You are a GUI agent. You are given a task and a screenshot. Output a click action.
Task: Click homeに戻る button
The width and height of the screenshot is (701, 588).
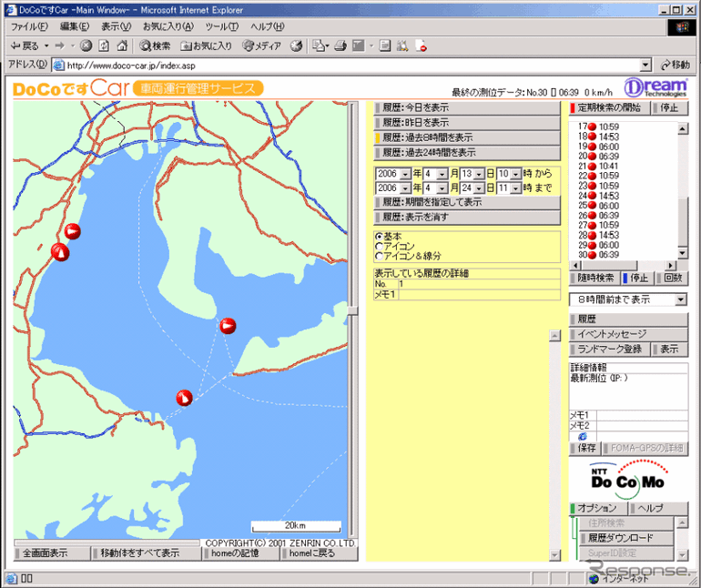(319, 553)
